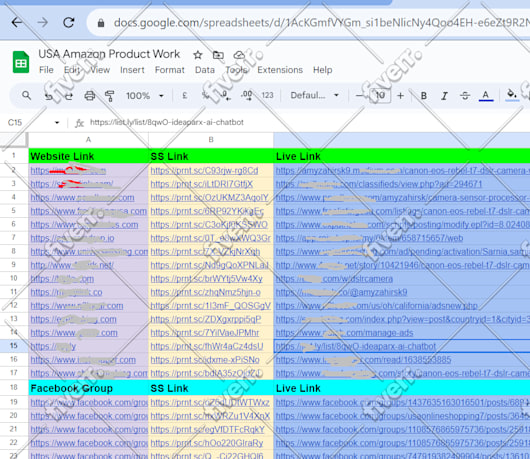Open more number formats 123
The image size is (530, 459).
[x=267, y=96]
